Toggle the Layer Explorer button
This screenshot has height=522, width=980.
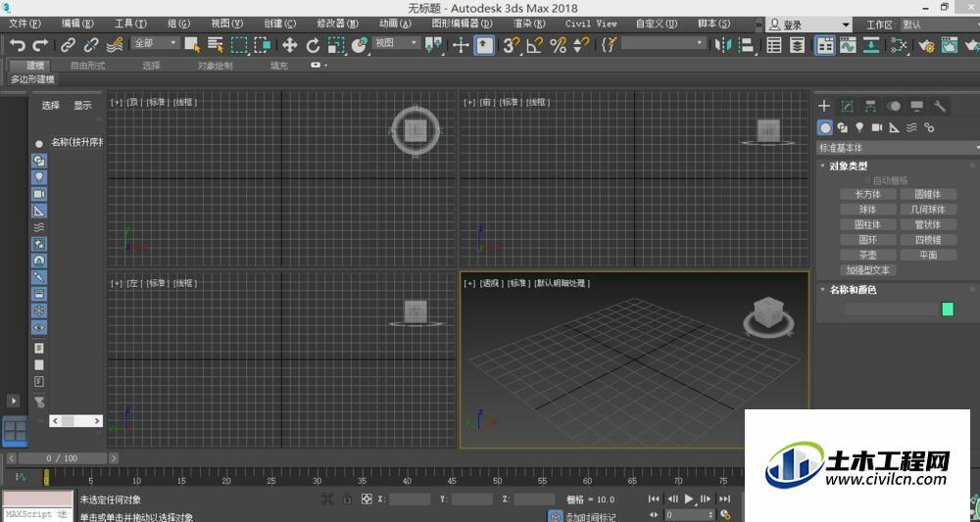pyautogui.click(x=798, y=45)
